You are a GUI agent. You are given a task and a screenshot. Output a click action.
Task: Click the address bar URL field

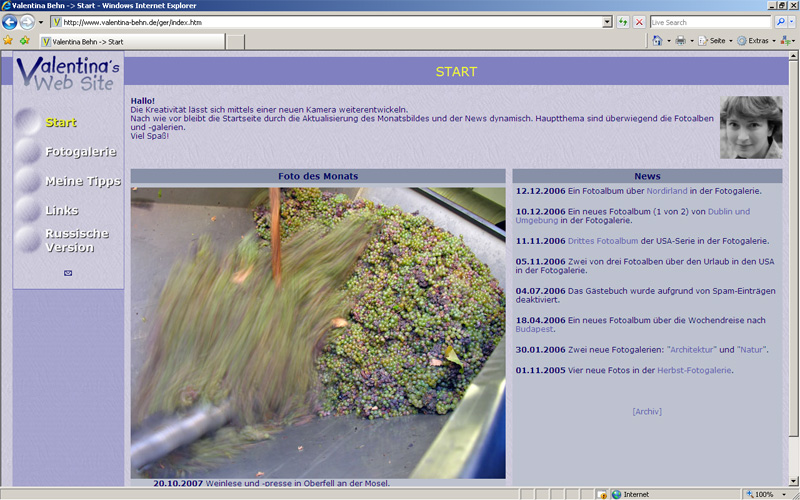[x=331, y=22]
